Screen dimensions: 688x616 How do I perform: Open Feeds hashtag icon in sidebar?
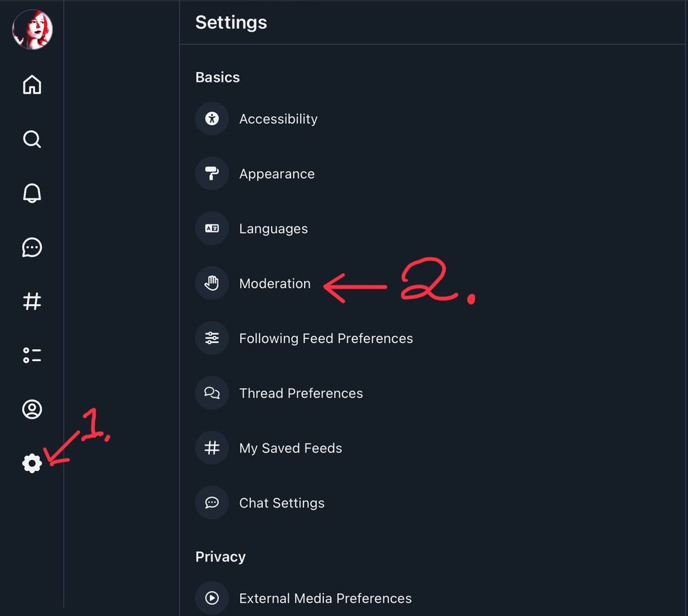32,301
